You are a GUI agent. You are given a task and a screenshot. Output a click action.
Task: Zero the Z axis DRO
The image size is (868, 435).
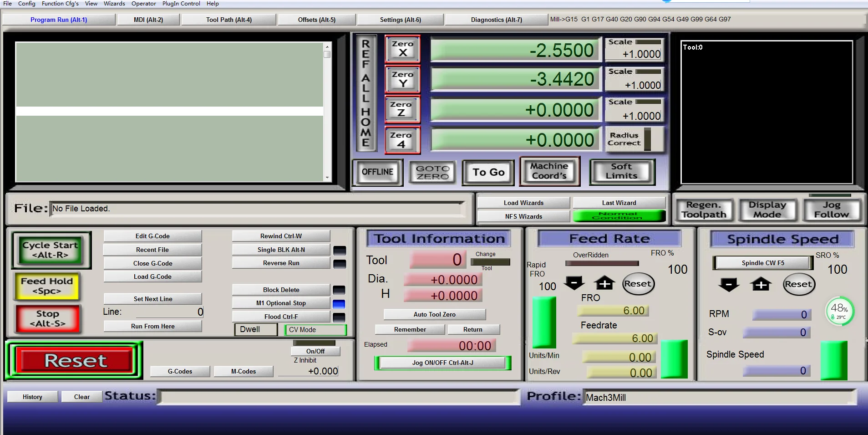pyautogui.click(x=402, y=109)
